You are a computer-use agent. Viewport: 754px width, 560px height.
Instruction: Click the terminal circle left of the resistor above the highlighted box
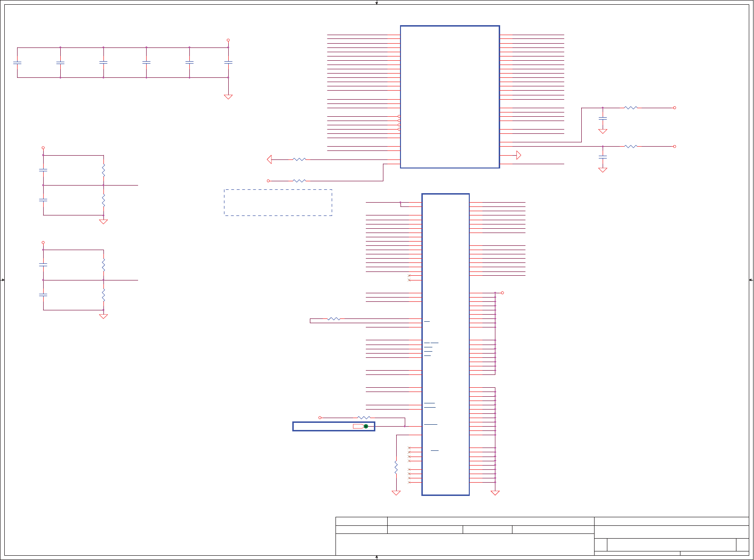(320, 418)
